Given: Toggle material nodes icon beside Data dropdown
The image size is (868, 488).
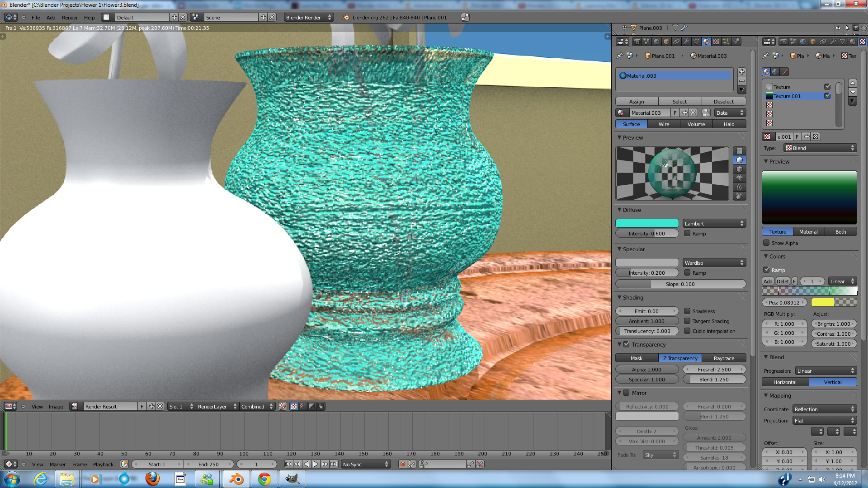Looking at the screenshot, I should pyautogui.click(x=706, y=113).
